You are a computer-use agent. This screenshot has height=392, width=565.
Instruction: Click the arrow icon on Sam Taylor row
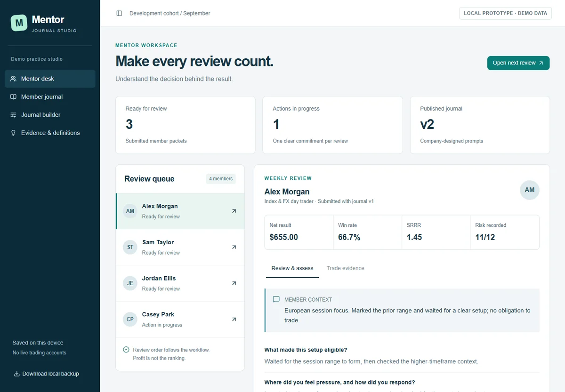(x=234, y=247)
